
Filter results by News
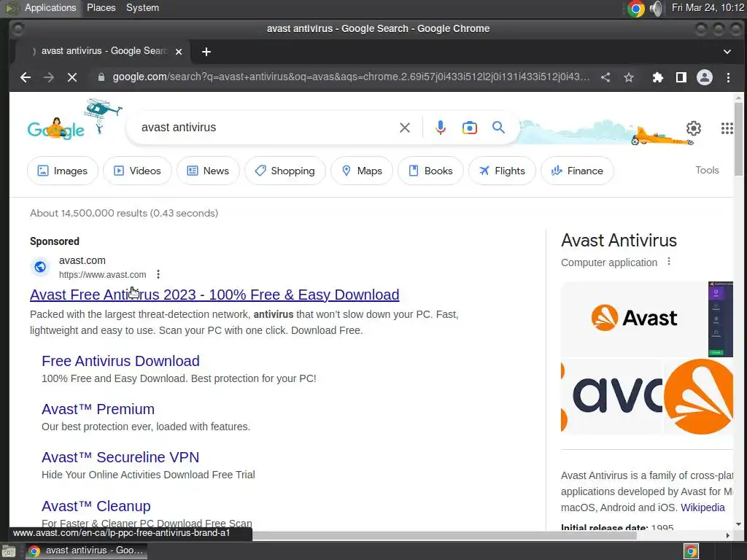208,171
